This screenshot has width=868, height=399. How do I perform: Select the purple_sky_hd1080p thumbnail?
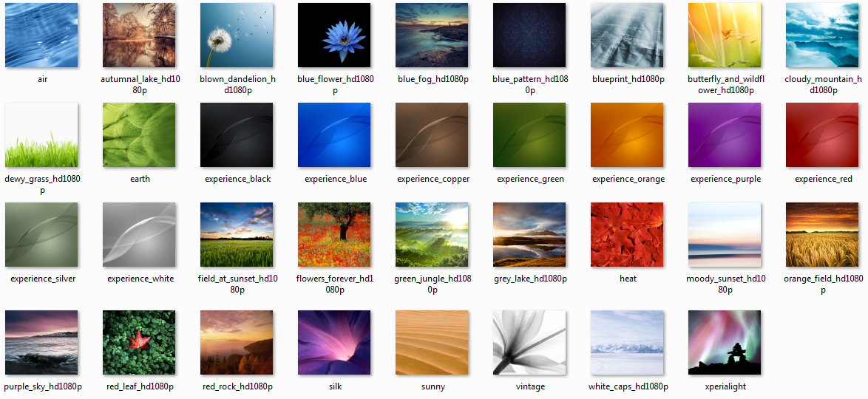(x=41, y=343)
